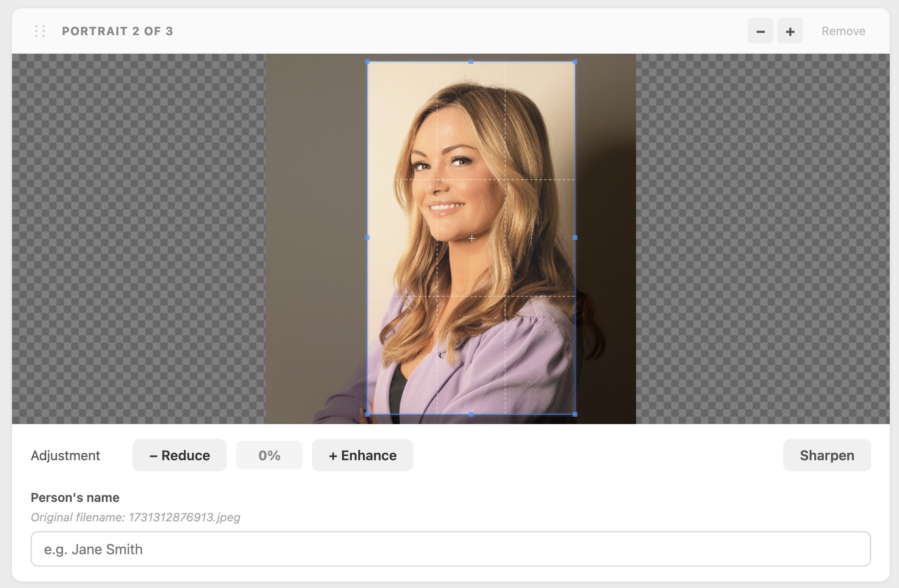
Task: Apply Sharpen to the portrait
Action: pyautogui.click(x=827, y=455)
